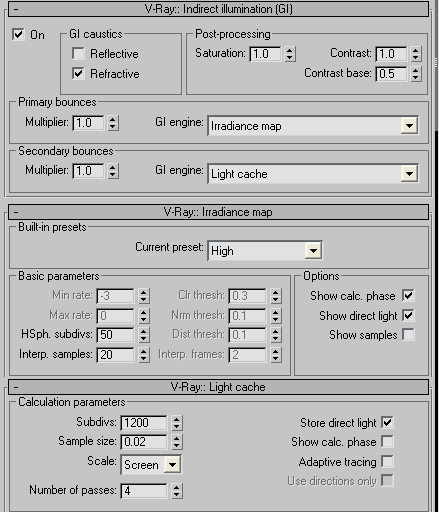Click the Sample size field
Viewport: 439px width, 512px height.
coord(144,442)
